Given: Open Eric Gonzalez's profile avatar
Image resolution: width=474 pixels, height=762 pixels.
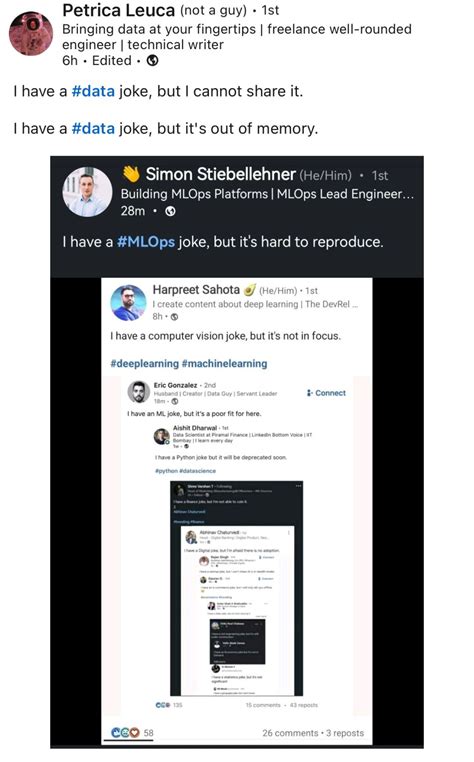Looking at the screenshot, I should click(x=139, y=392).
